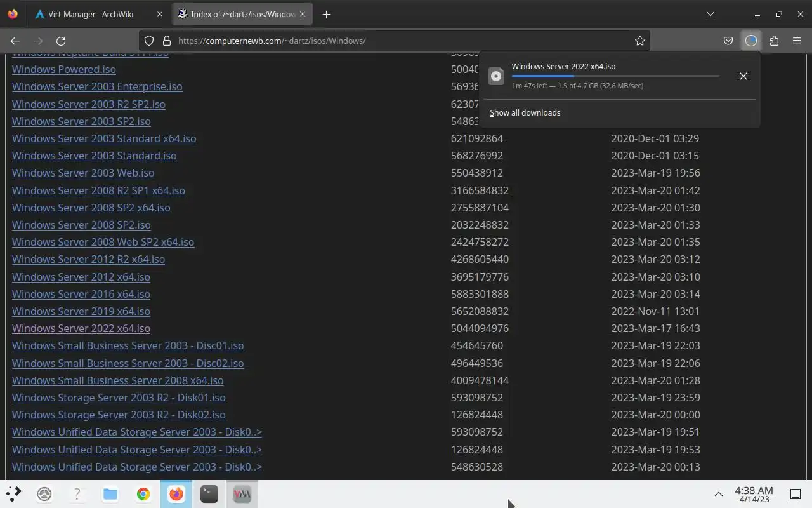This screenshot has height=508, width=812.
Task: View site security lock info
Action: [167, 41]
